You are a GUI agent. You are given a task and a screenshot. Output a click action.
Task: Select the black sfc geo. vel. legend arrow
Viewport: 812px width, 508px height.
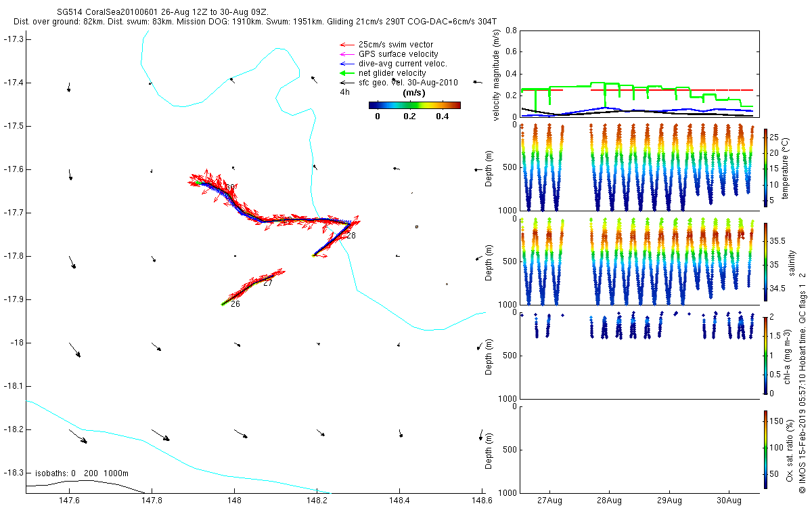[x=346, y=83]
